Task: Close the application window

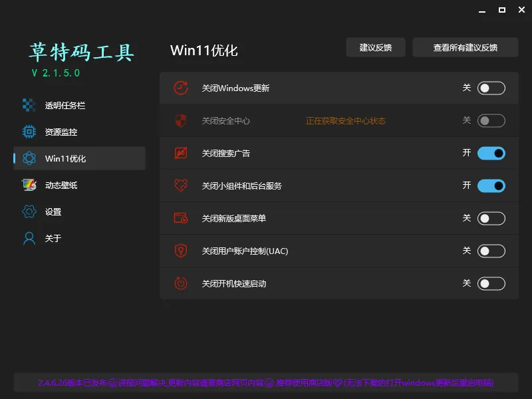Action: point(522,10)
